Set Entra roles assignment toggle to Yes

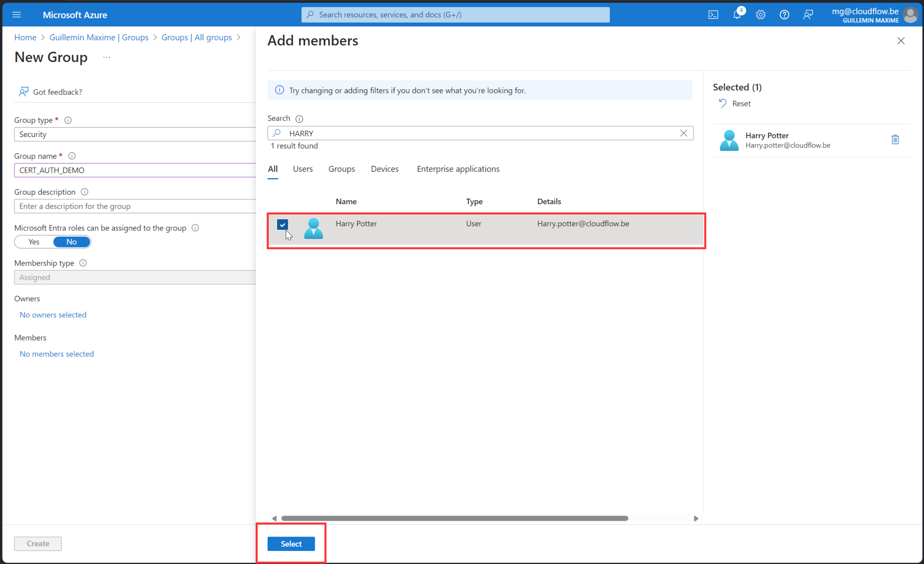[33, 242]
